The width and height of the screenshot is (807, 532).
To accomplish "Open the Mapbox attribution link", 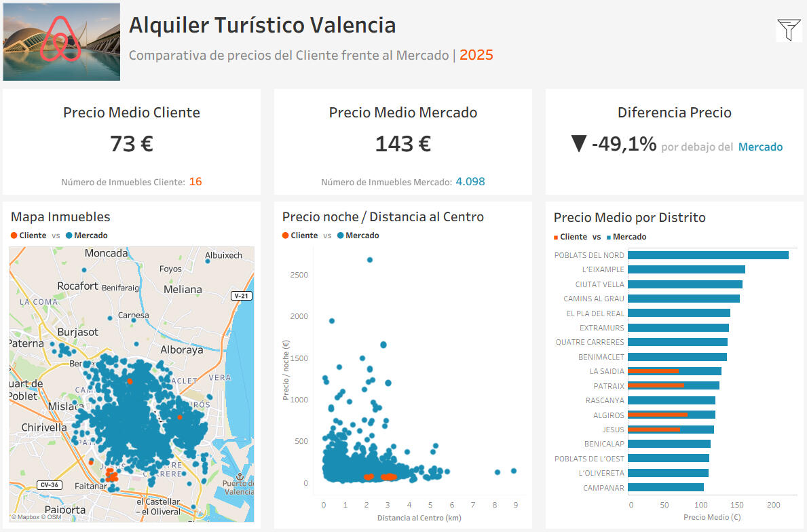I will pos(29,517).
